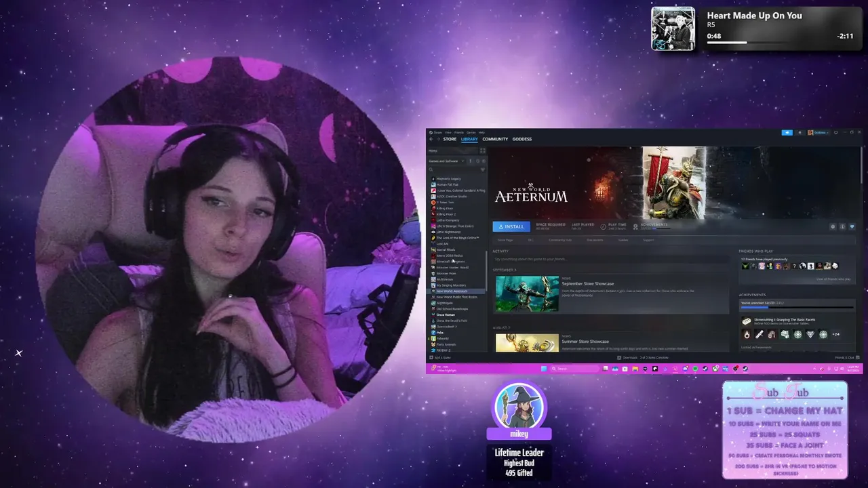This screenshot has width=868, height=488.
Task: Open the Store Page link
Action: [x=505, y=240]
